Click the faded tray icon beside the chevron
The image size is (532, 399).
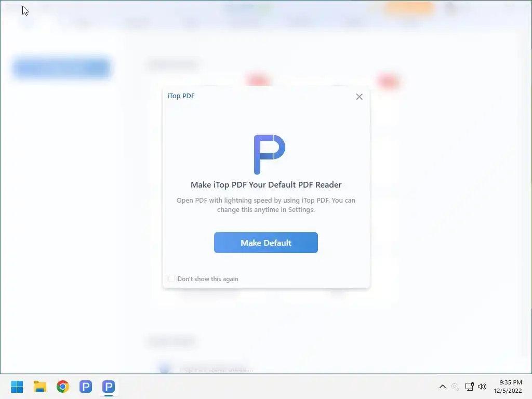[455, 387]
